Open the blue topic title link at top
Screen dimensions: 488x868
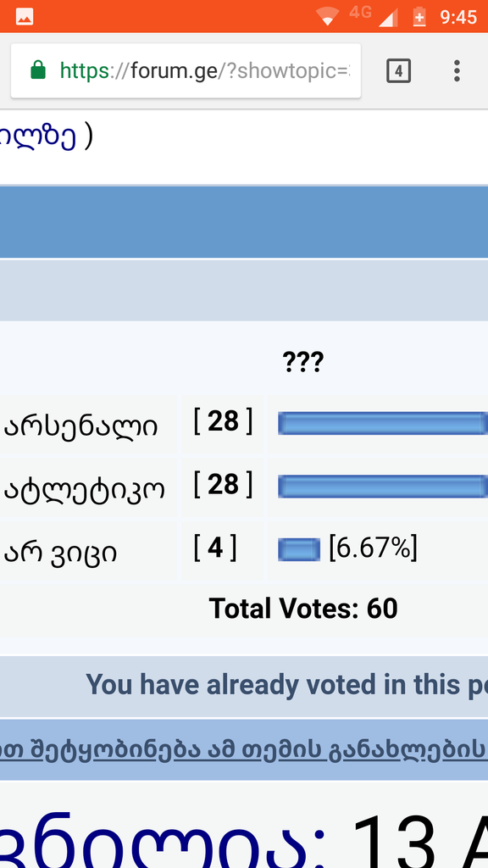37,136
